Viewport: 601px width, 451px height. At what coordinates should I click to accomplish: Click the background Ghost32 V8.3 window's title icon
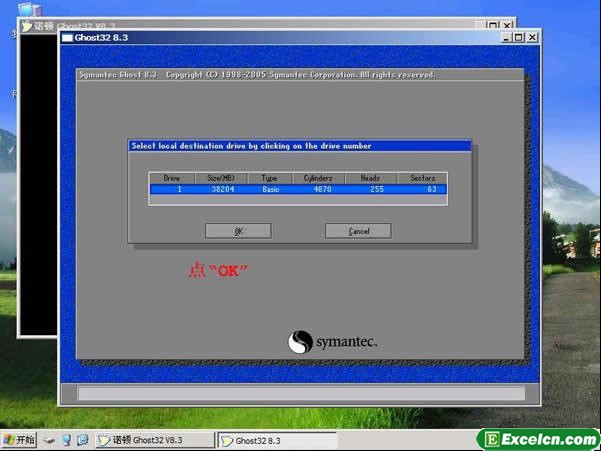click(x=26, y=26)
